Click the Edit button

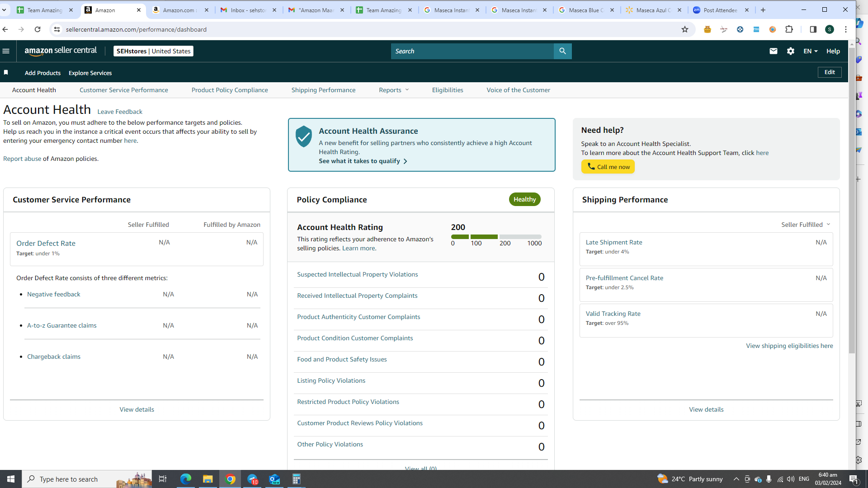[x=830, y=72]
